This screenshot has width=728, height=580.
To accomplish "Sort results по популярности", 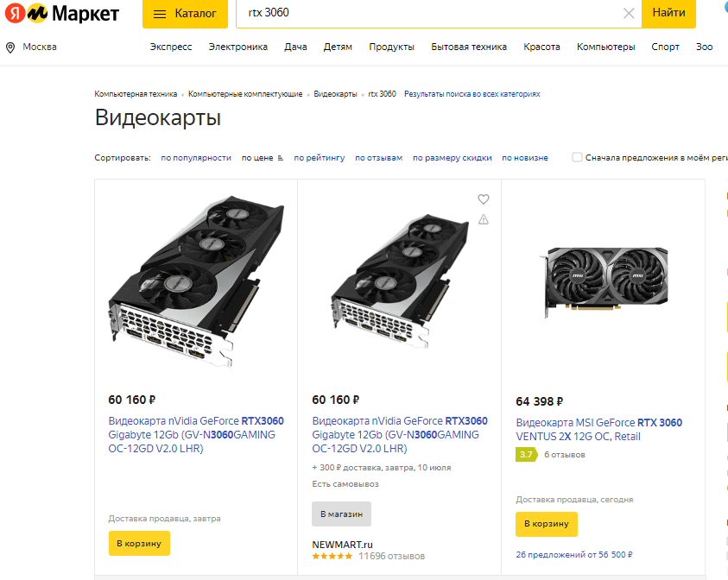I will click(196, 158).
